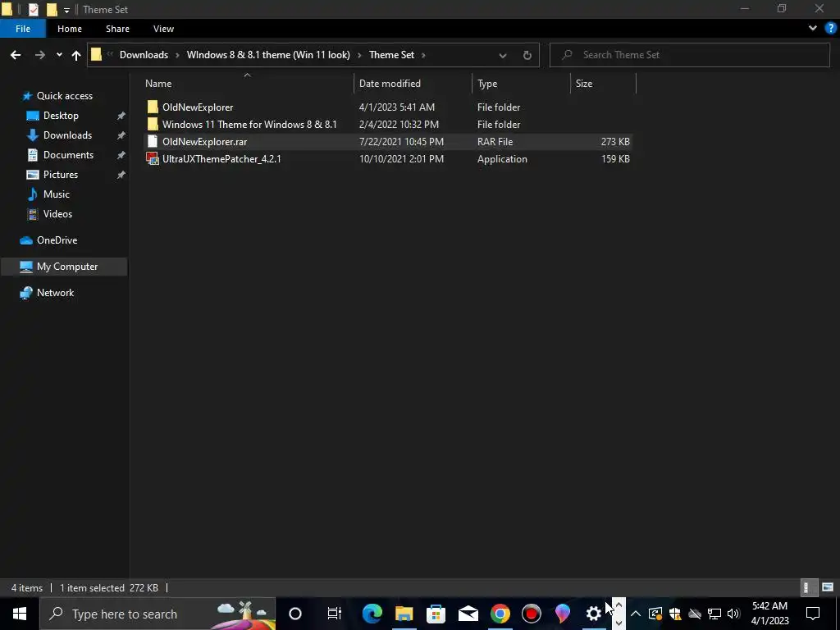The height and width of the screenshot is (630, 840).
Task: Open the Help question mark icon
Action: coord(831,29)
